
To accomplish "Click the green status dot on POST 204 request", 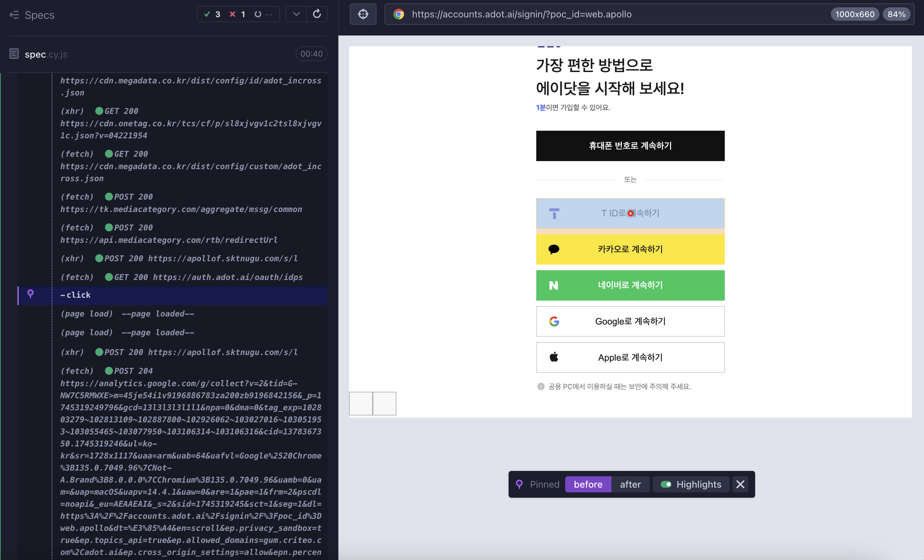I will click(109, 371).
